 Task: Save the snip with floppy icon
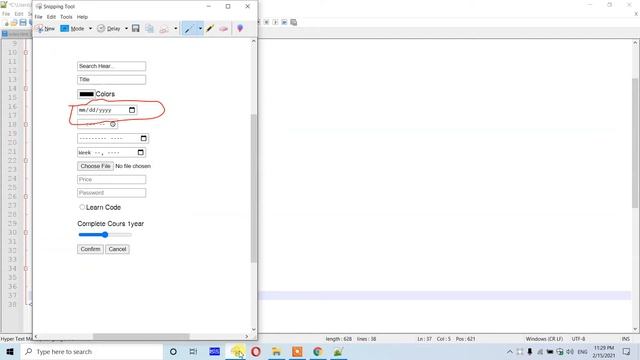[x=136, y=28]
